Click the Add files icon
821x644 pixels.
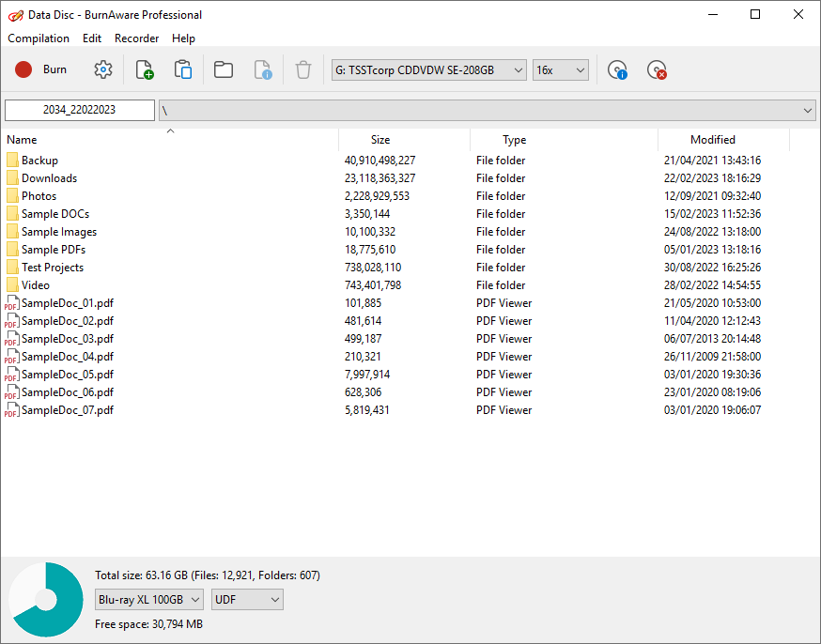tap(144, 69)
